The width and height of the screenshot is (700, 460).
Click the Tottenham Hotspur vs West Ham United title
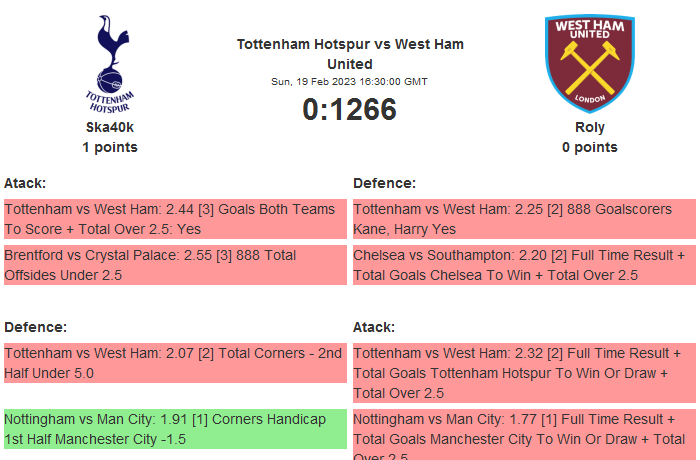pos(350,54)
